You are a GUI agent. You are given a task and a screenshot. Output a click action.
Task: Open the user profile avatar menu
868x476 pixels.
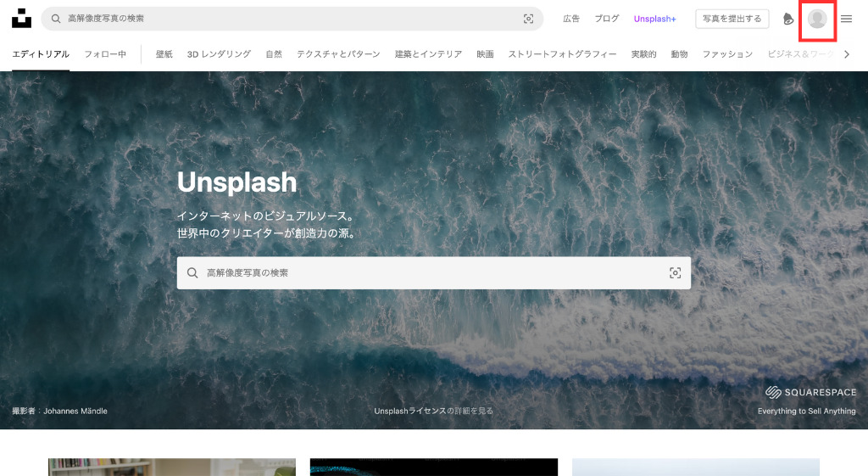(817, 19)
